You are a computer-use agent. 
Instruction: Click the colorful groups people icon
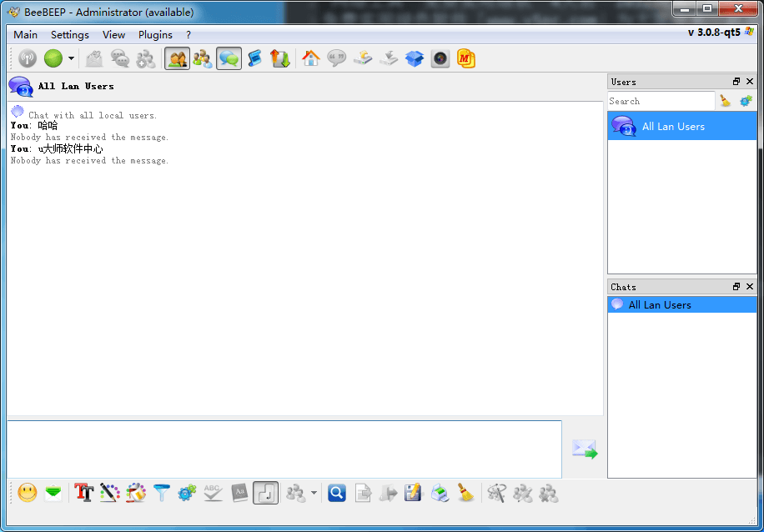coord(203,59)
